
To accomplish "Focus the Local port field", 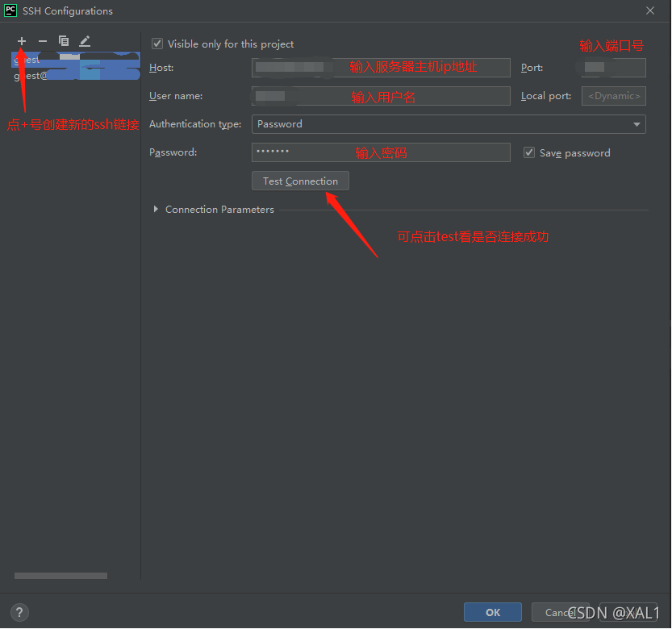I will [613, 96].
